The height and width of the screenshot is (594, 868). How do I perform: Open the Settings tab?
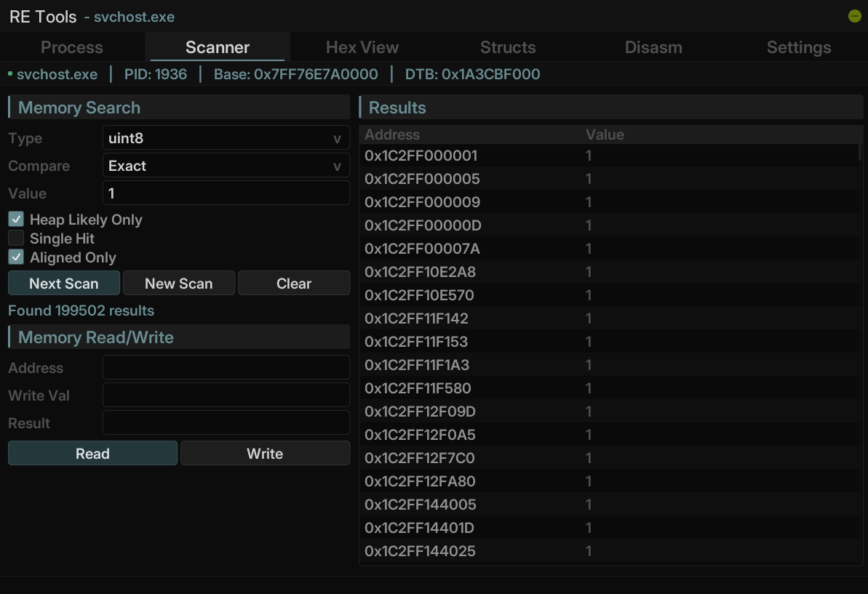[799, 47]
